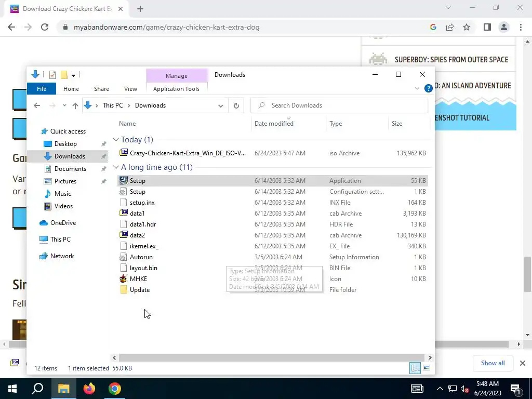This screenshot has height=399, width=532.
Task: Click the setup.inx file icon
Action: [124, 203]
